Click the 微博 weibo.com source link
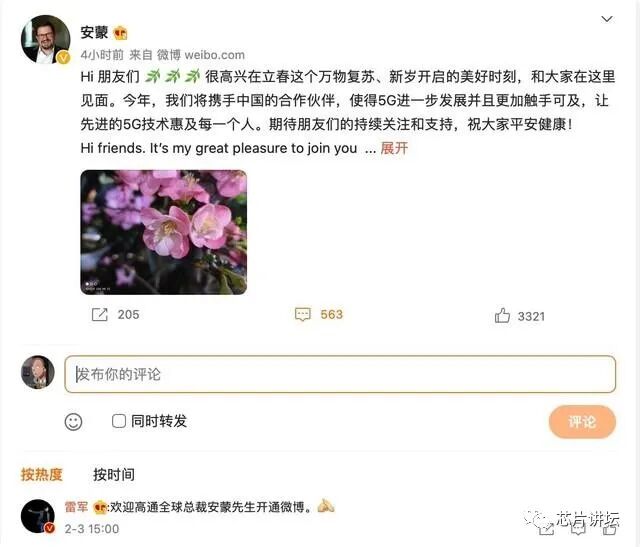Screen dimensions: 640x547 coord(201,55)
